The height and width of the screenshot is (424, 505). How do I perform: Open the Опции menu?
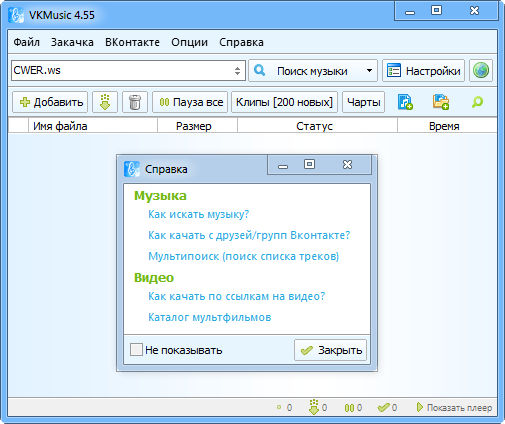[189, 42]
